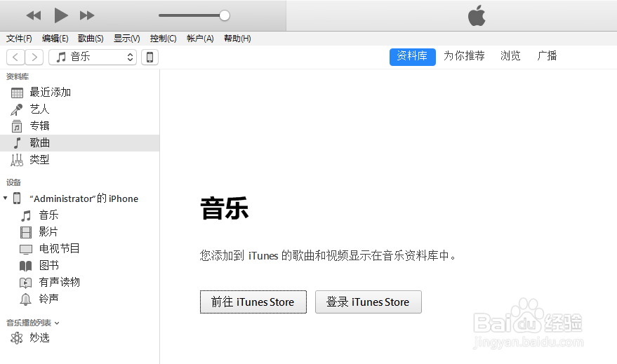
Task: Click the 有声读物 audiobook icon
Action: pos(25,283)
